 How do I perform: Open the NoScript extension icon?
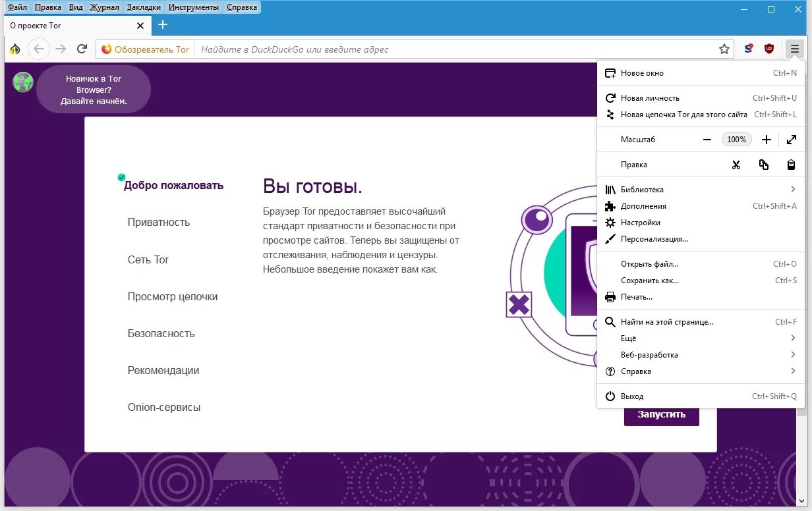[749, 49]
